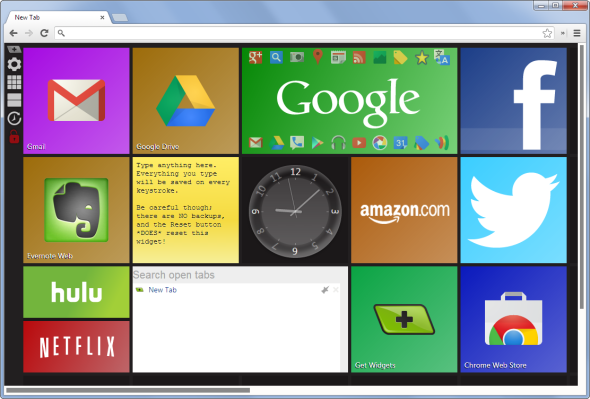Open the amazon.com tile
This screenshot has height=399, width=590.
pyautogui.click(x=404, y=210)
